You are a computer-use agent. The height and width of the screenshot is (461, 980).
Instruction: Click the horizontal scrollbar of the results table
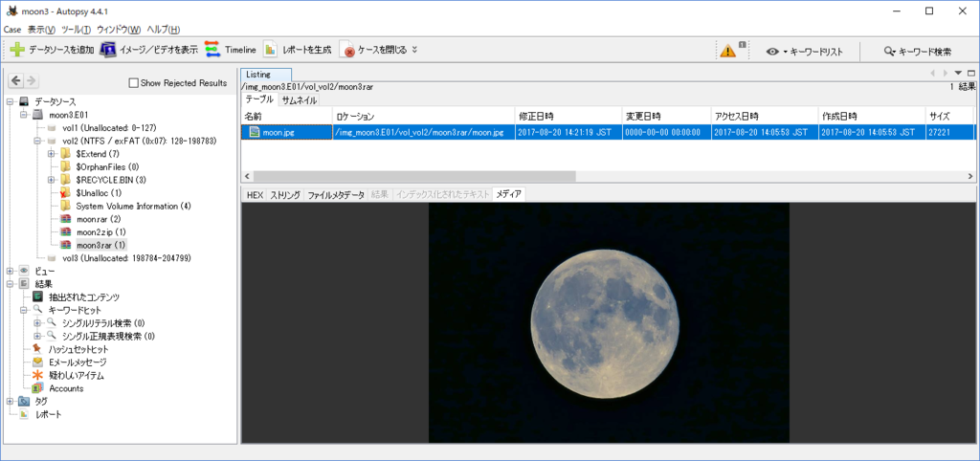pyautogui.click(x=414, y=177)
